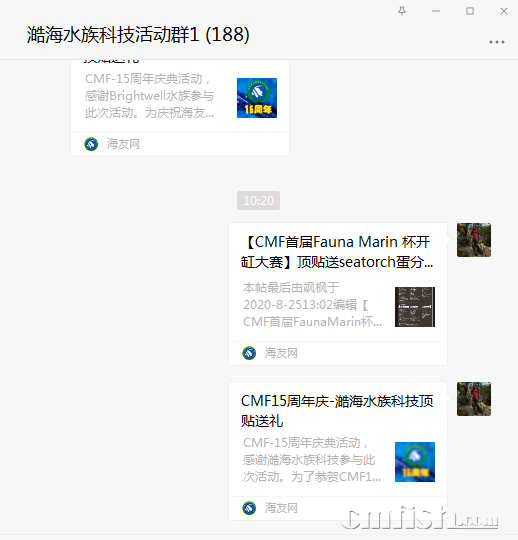Open the 【CMF首届Fauna Marin 杯开缸大赛】 link title
This screenshot has width=518, height=540.
(x=337, y=252)
